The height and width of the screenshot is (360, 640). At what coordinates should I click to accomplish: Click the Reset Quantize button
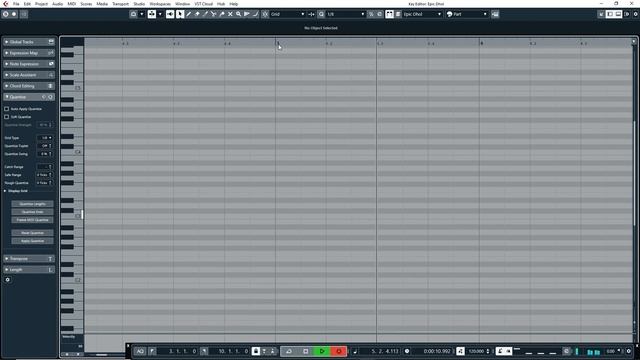pos(32,233)
